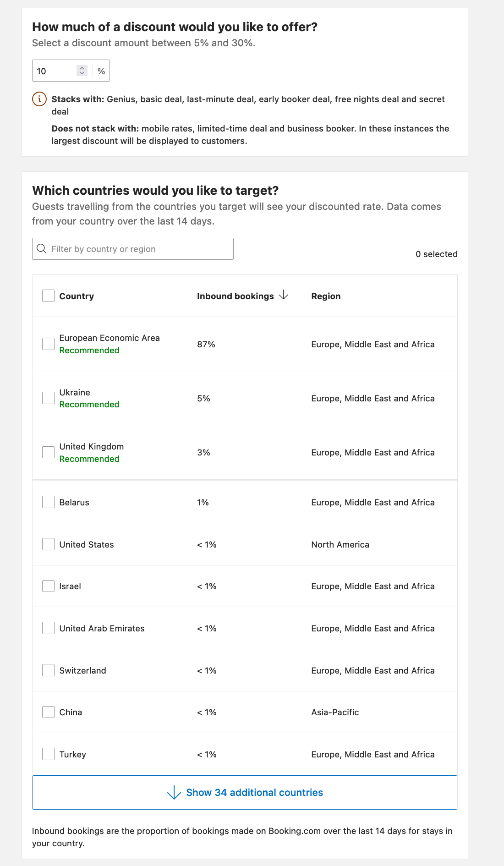Toggle the select-all checkbox in the Country header
504x866 pixels.
tap(48, 296)
